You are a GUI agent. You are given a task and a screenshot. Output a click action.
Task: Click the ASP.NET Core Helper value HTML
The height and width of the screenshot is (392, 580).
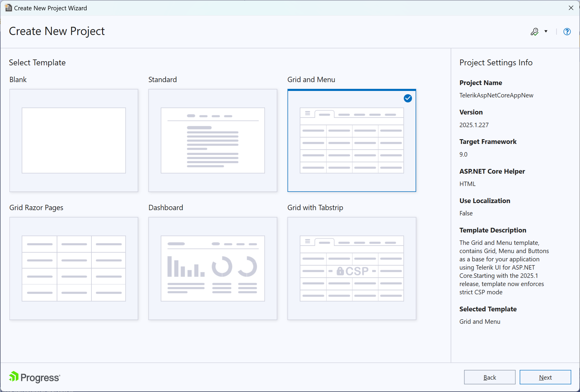pos(467,184)
